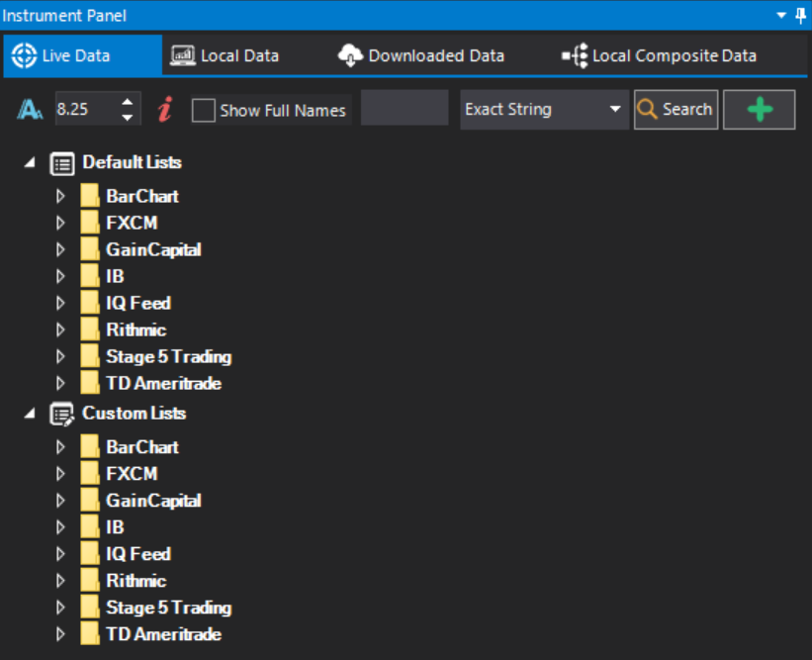Enable the Show Full Names checkbox
812x660 pixels.
(x=203, y=111)
